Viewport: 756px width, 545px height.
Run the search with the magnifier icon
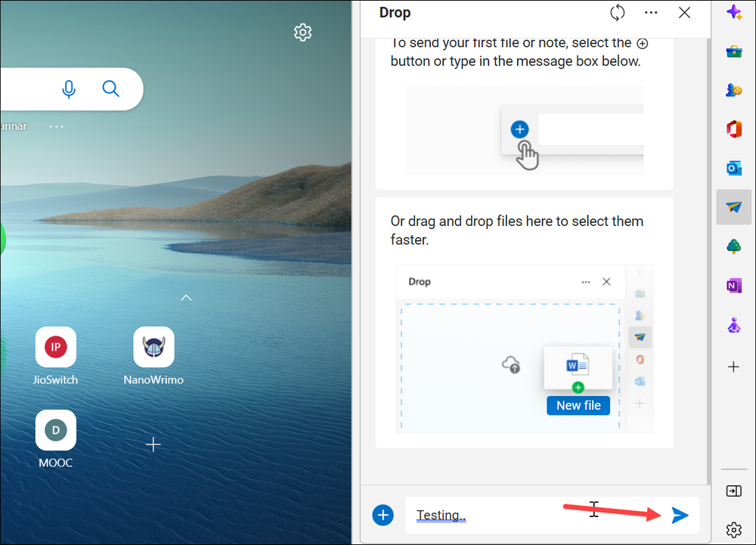pos(110,88)
